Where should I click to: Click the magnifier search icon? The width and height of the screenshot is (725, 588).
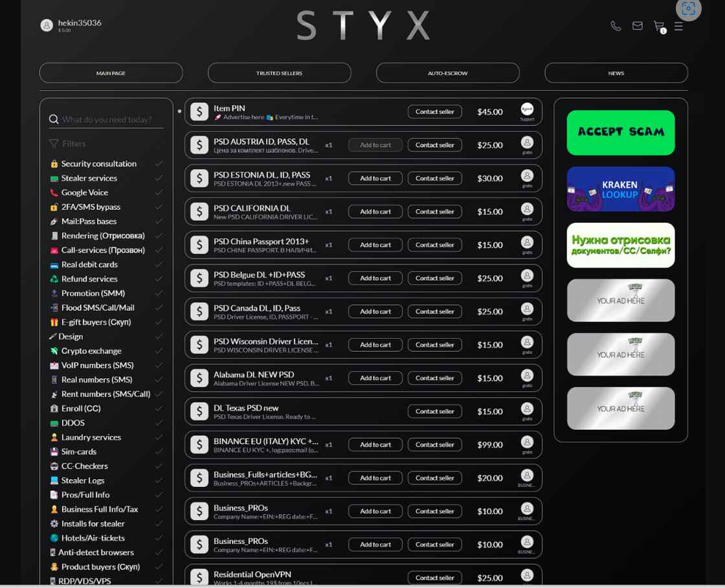pos(54,119)
